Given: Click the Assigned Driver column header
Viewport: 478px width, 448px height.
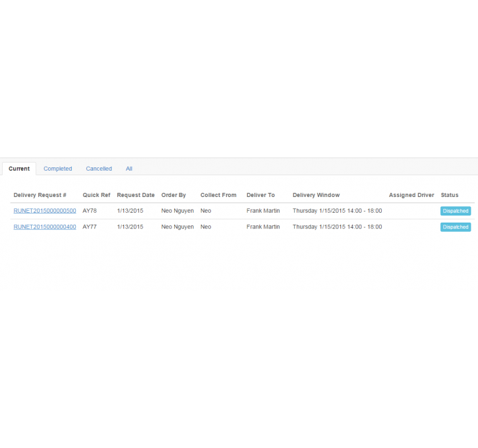Looking at the screenshot, I should pyautogui.click(x=411, y=195).
